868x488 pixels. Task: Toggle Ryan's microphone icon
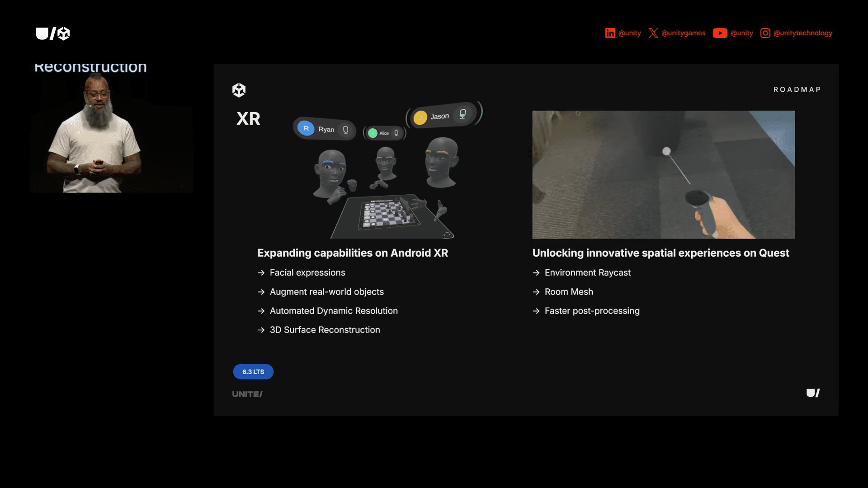[x=346, y=130]
